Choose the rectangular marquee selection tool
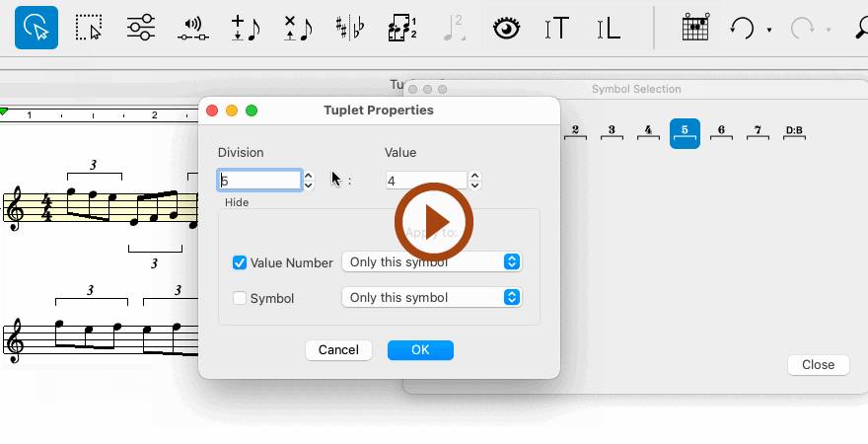Viewport: 868px width, 444px height. point(89,28)
